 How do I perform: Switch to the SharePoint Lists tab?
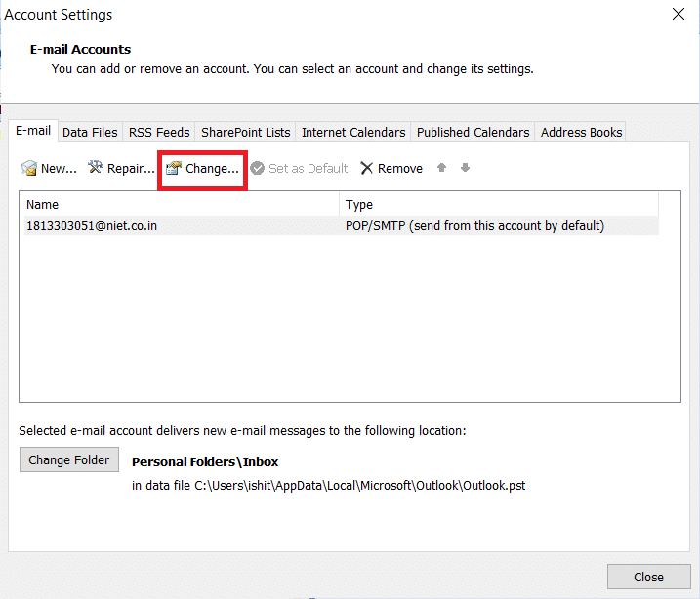tap(245, 133)
